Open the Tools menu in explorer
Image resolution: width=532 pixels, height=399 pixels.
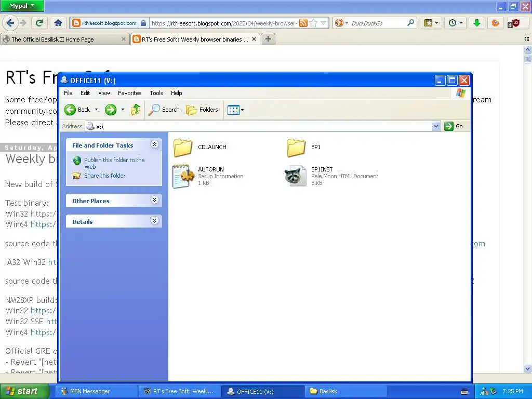(156, 93)
